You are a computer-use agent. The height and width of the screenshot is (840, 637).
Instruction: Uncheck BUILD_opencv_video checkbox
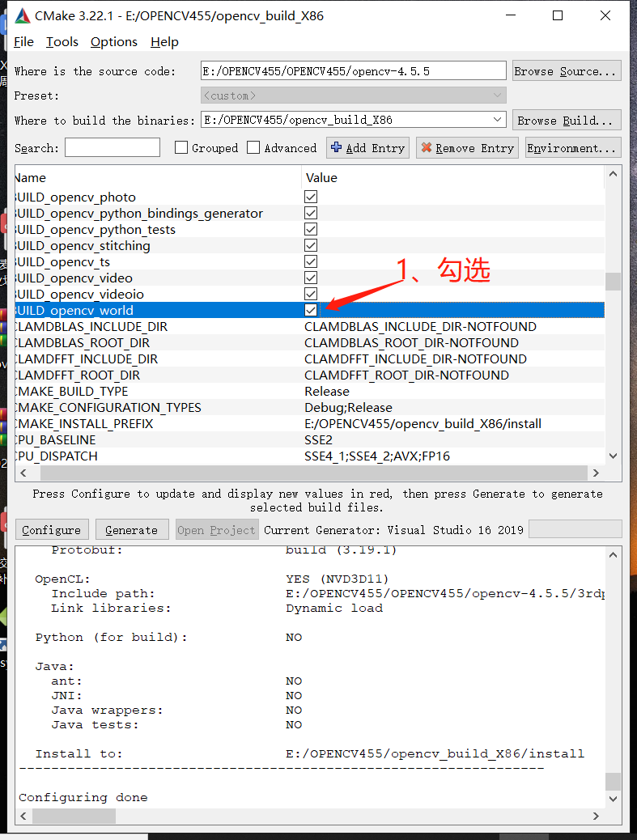pyautogui.click(x=311, y=278)
